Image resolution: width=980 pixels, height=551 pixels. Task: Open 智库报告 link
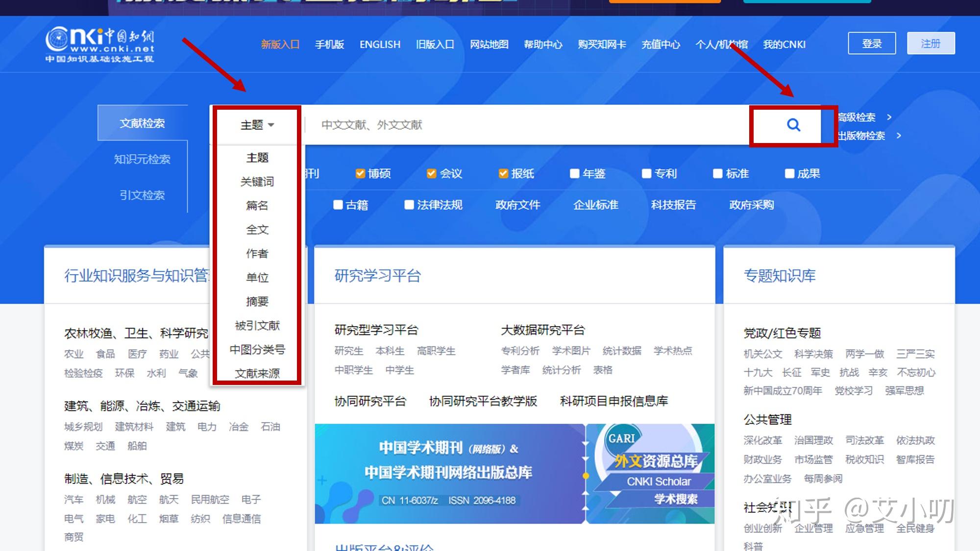[x=915, y=459]
